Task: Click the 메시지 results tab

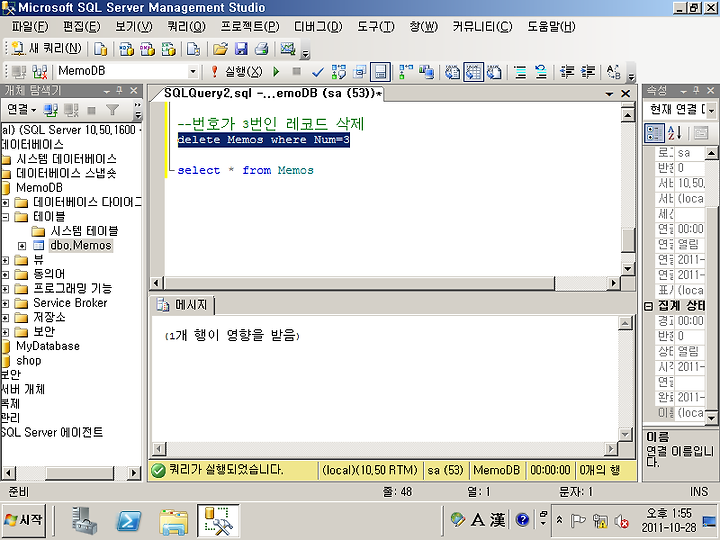Action: point(183,305)
